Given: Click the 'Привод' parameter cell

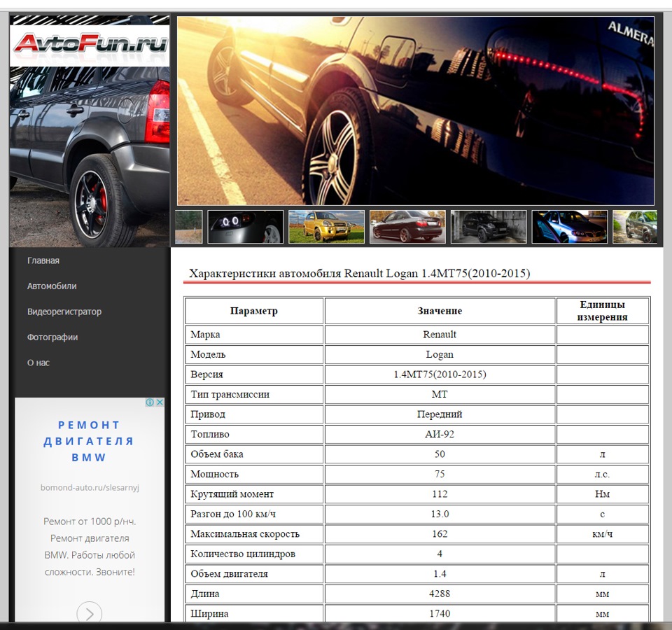Looking at the screenshot, I should pyautogui.click(x=253, y=414).
